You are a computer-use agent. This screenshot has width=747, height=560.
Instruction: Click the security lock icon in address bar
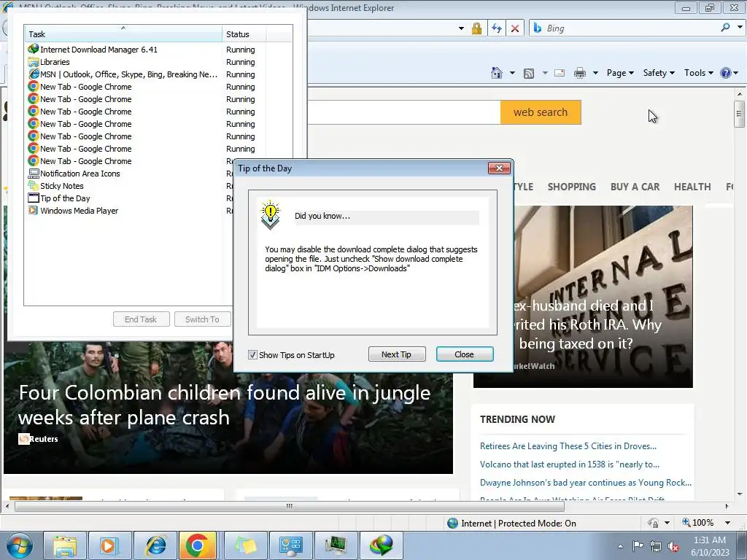[476, 28]
